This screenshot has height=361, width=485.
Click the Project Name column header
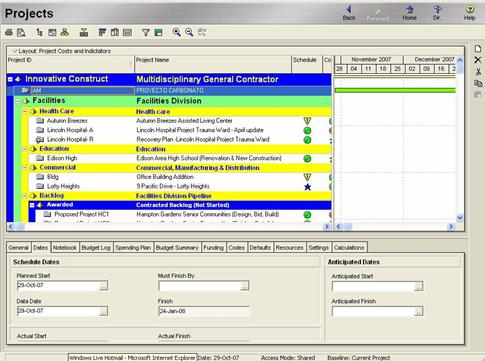(213, 64)
